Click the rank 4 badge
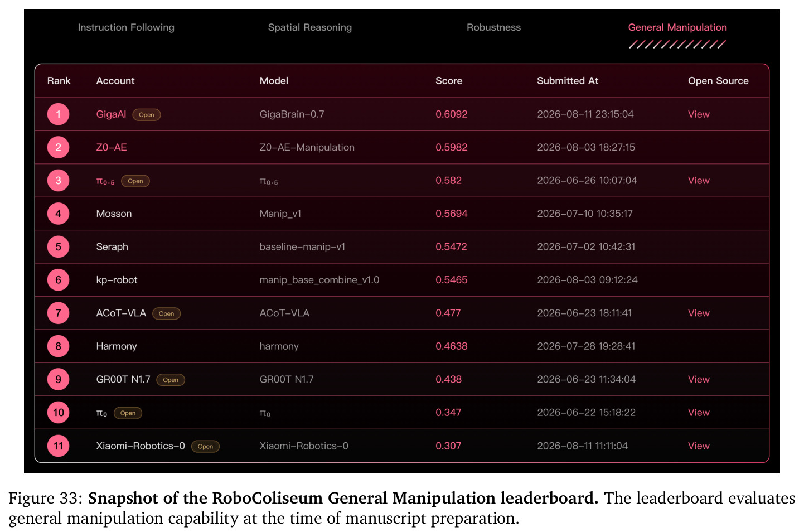 (x=58, y=214)
